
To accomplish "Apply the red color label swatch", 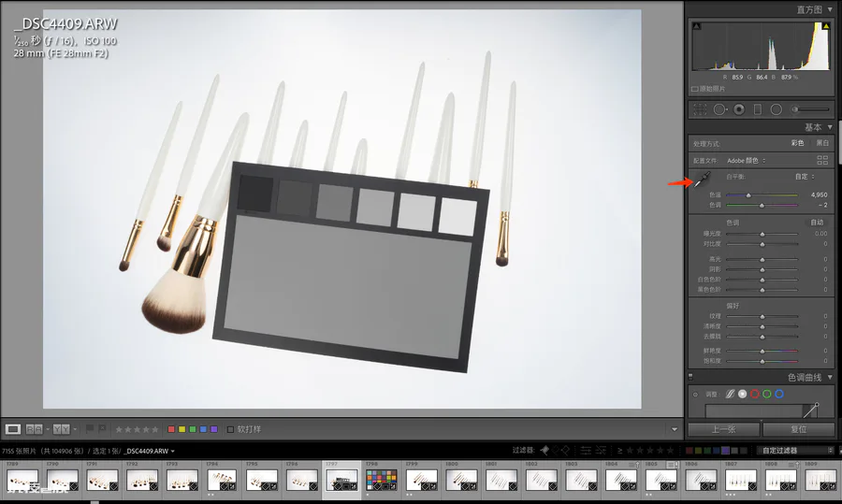I will (171, 429).
